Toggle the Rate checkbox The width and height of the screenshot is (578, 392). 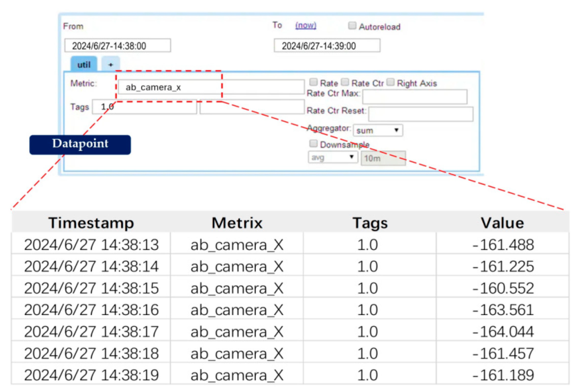(x=313, y=82)
